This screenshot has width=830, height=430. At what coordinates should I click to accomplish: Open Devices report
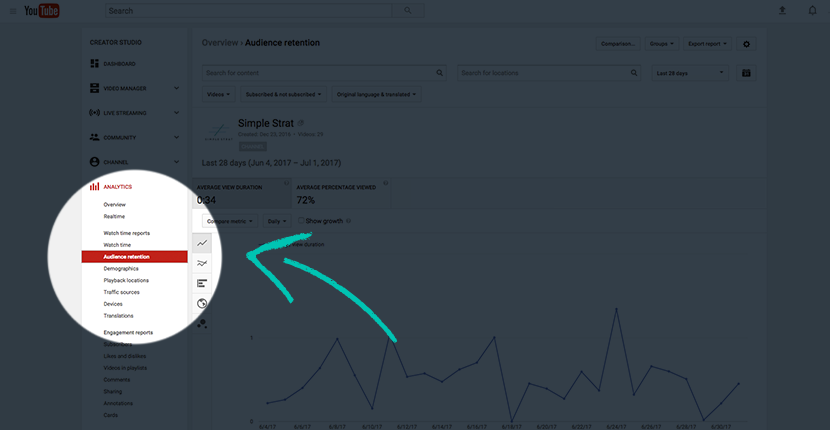click(113, 304)
